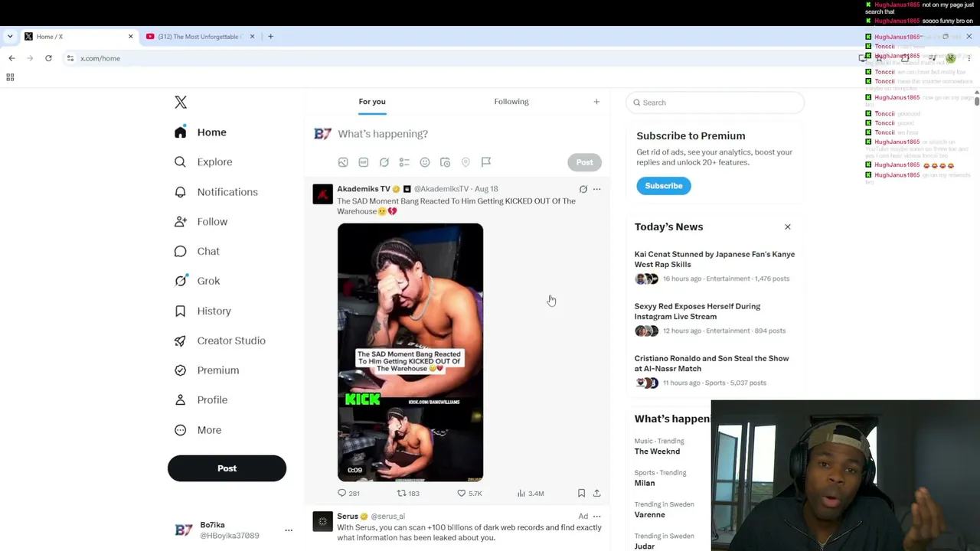Viewport: 980px width, 551px height.
Task: Close the YouTube browser tab
Action: coord(252,37)
